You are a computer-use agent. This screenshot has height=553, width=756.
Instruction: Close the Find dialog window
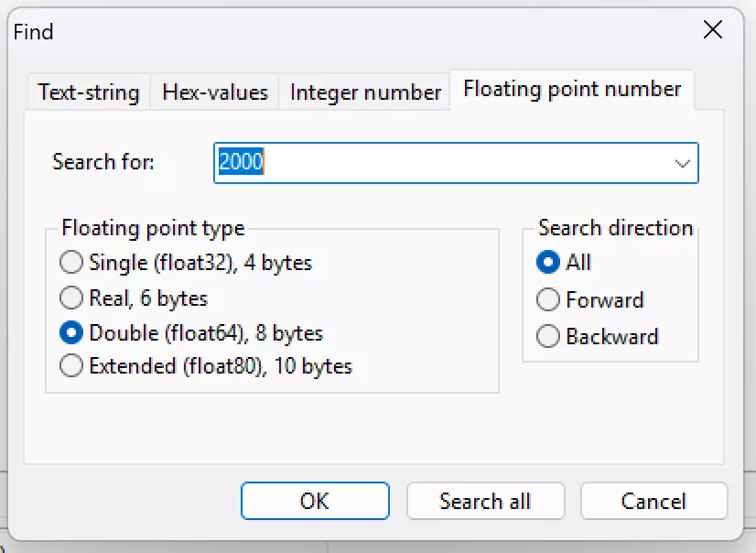click(x=713, y=30)
